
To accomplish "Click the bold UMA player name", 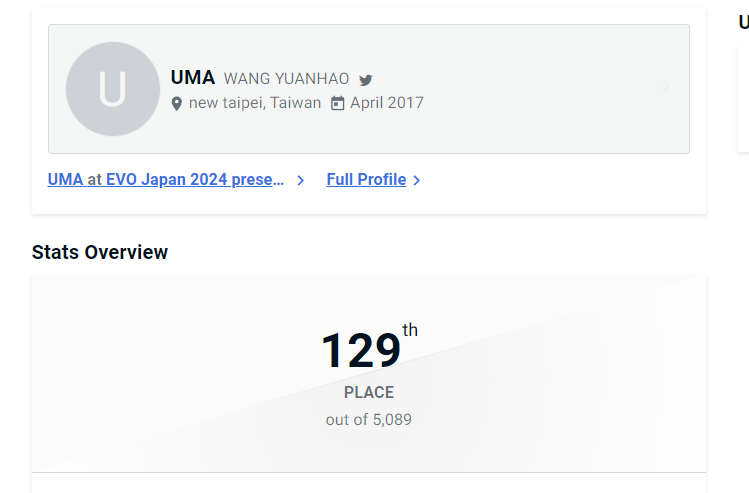I will [x=193, y=78].
